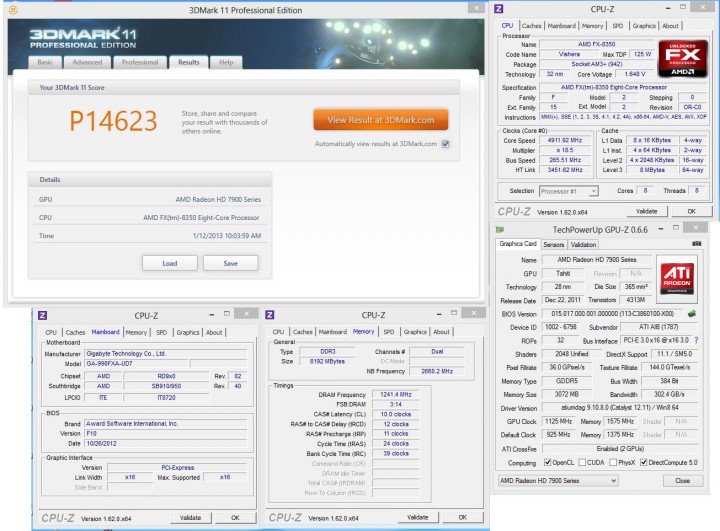
Task: Click the GPU Clock 1125 MHz field
Action: click(x=558, y=421)
